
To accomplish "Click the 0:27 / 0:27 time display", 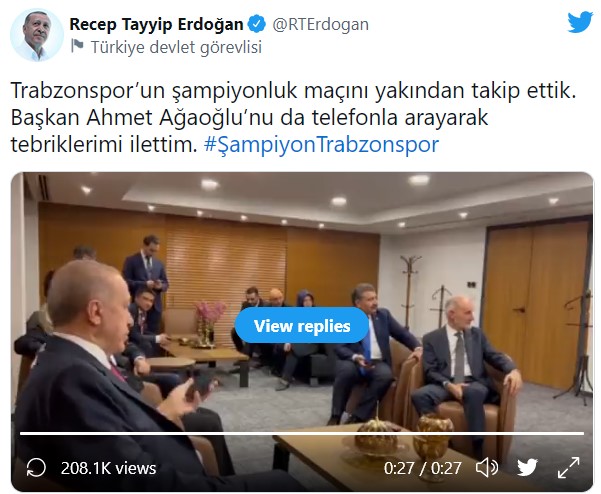I will [x=423, y=468].
